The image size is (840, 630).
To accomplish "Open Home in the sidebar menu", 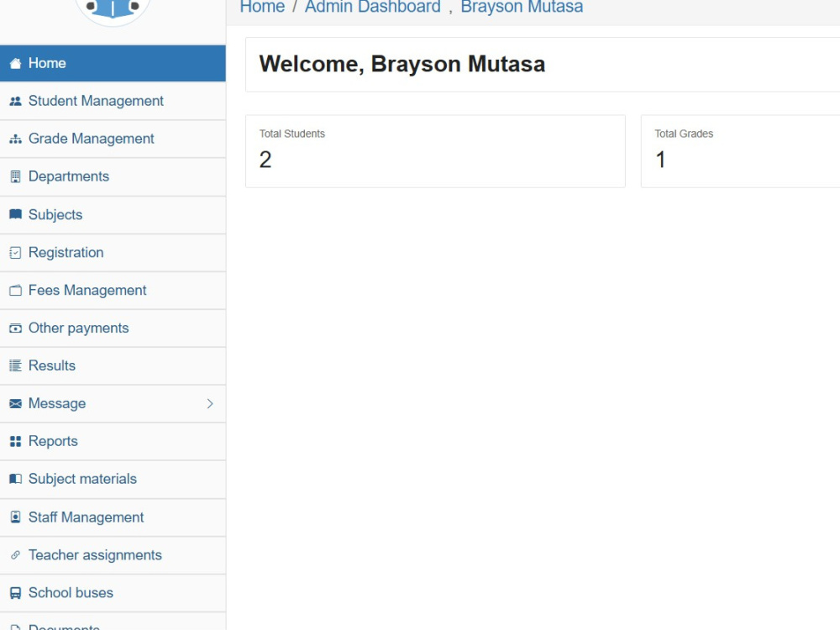I will click(113, 63).
